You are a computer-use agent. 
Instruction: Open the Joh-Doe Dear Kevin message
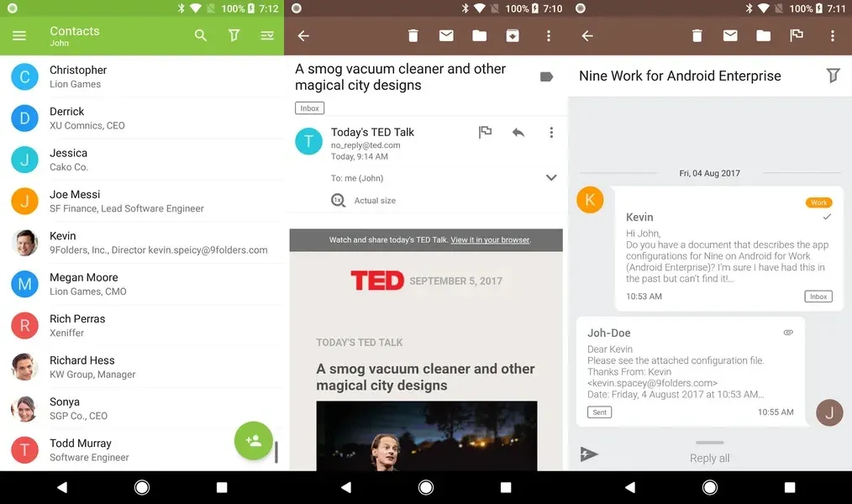point(691,371)
